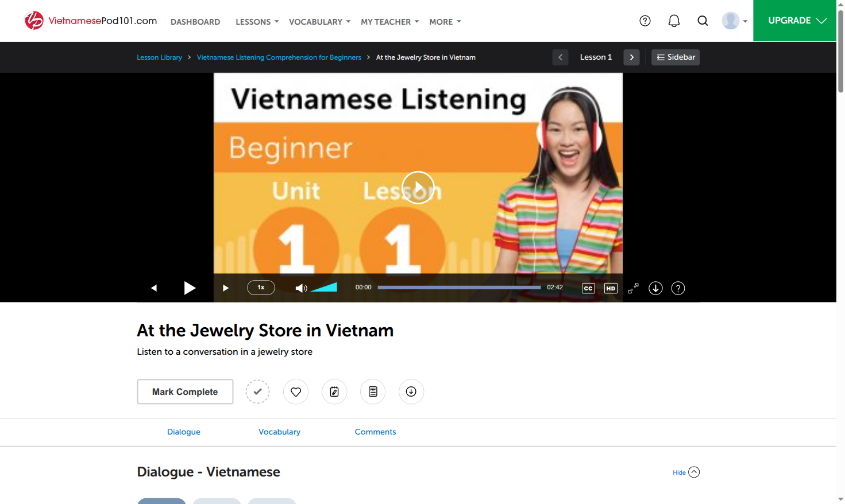845x504 pixels.
Task: Add lesson to favorites heart icon
Action: click(296, 391)
